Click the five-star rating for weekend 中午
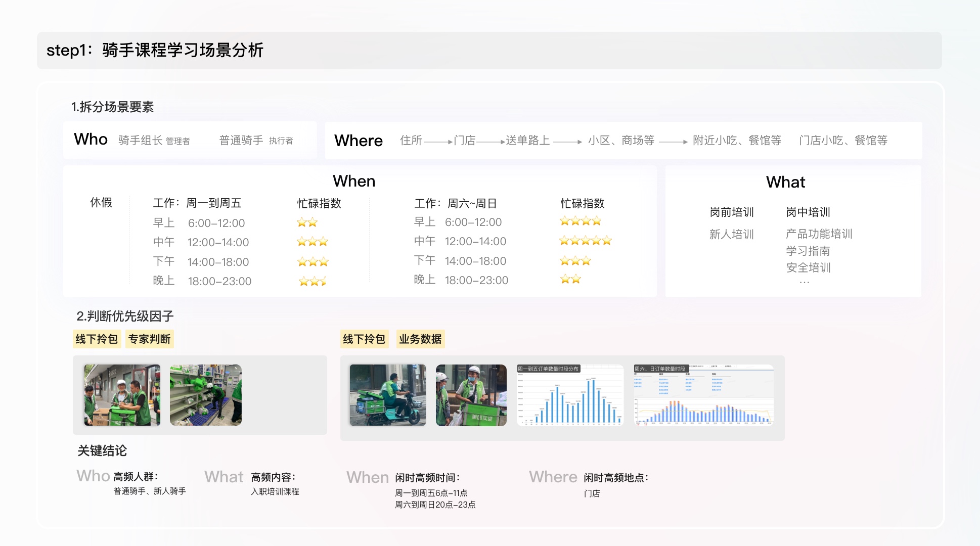 586,241
